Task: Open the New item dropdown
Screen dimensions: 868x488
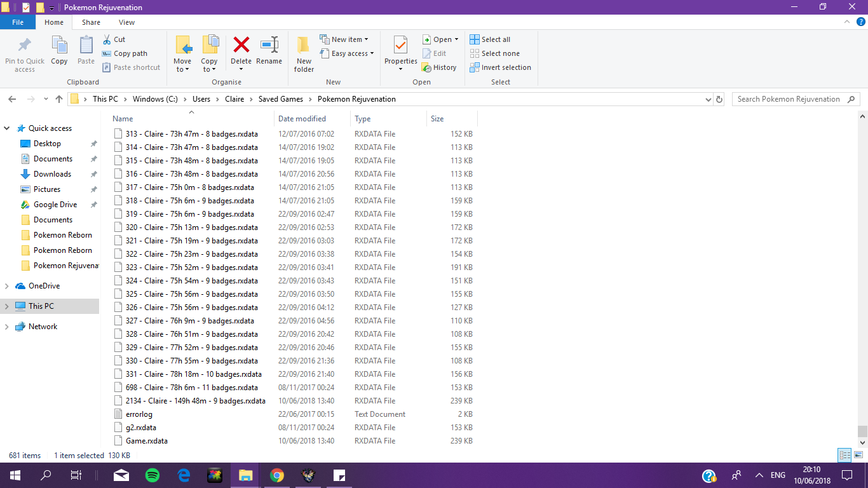Action: [343, 39]
